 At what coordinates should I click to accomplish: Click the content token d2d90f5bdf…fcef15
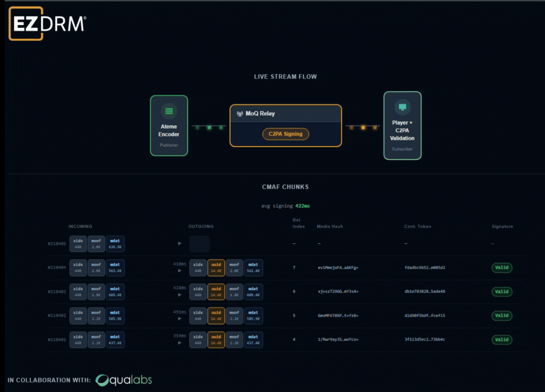425,315
